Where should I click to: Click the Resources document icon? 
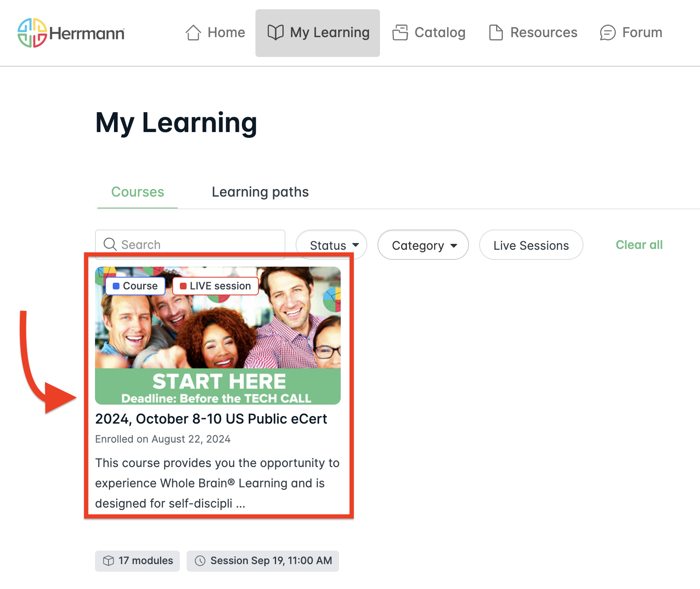point(496,32)
